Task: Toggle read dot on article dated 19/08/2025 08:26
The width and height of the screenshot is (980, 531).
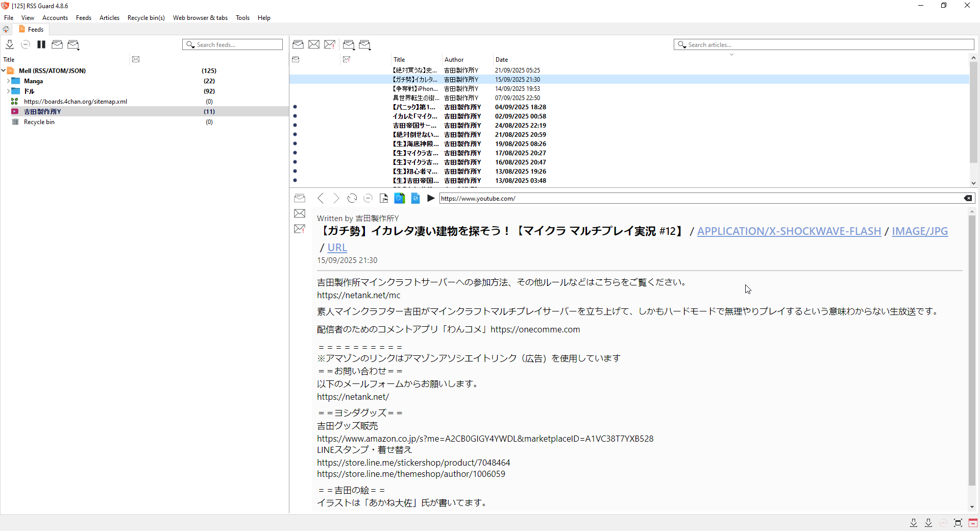Action: tap(295, 143)
